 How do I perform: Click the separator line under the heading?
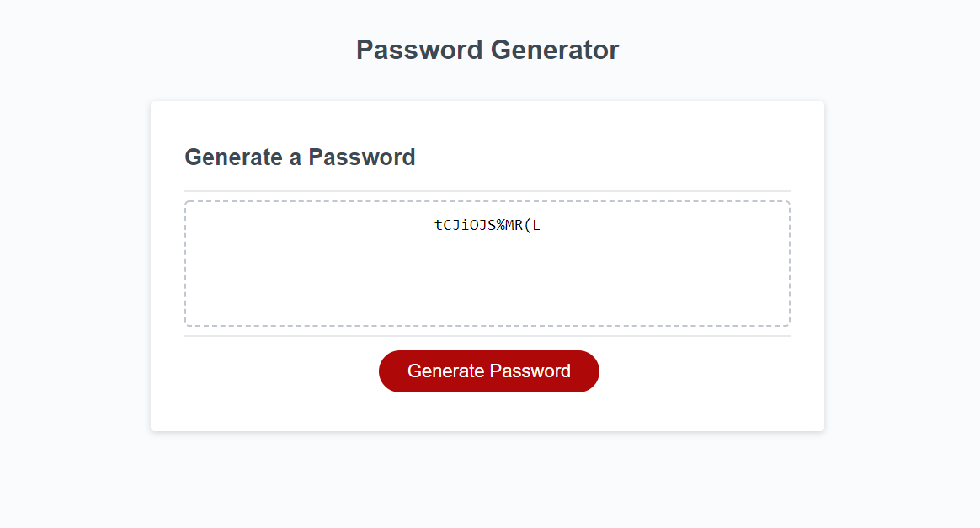487,187
